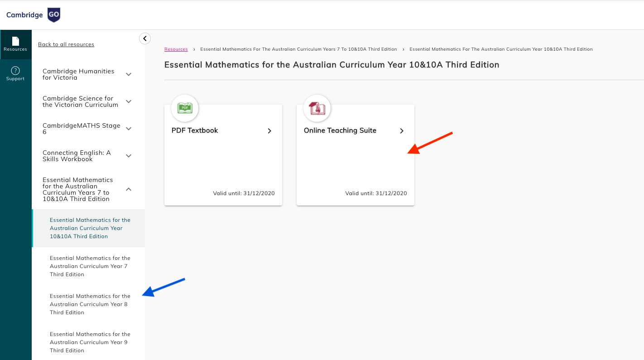644x360 pixels.
Task: Go back to all resources
Action: 66,44
